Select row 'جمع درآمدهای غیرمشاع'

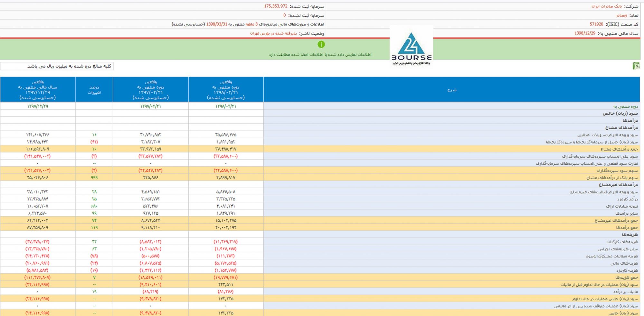tap(320, 220)
